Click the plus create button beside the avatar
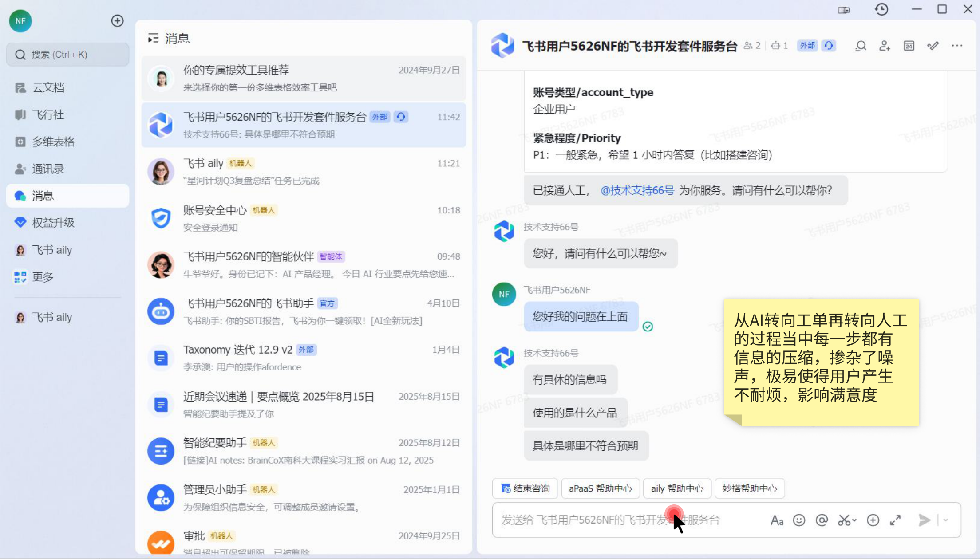980x559 pixels. tap(117, 21)
